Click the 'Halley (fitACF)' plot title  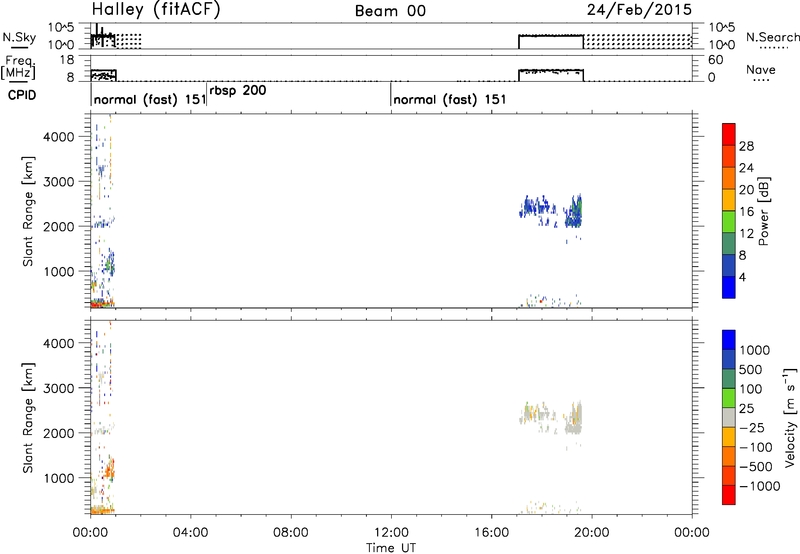click(156, 9)
